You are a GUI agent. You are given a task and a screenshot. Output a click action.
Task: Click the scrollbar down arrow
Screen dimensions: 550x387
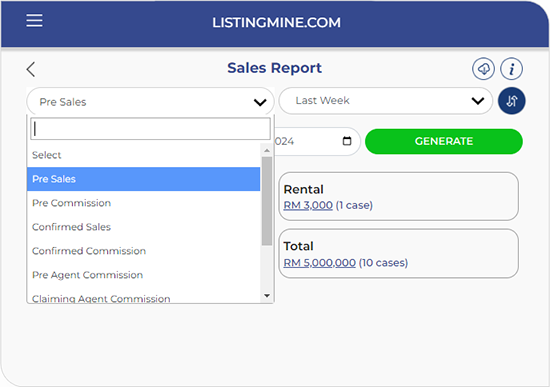(267, 296)
